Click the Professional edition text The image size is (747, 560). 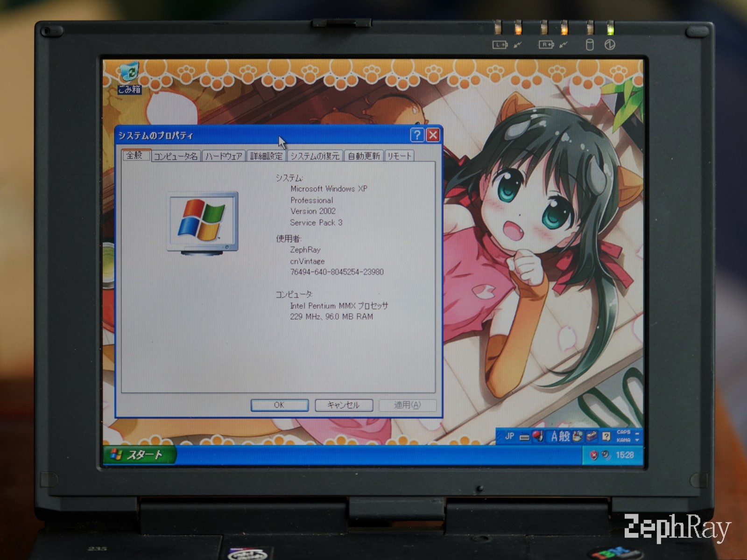click(311, 200)
